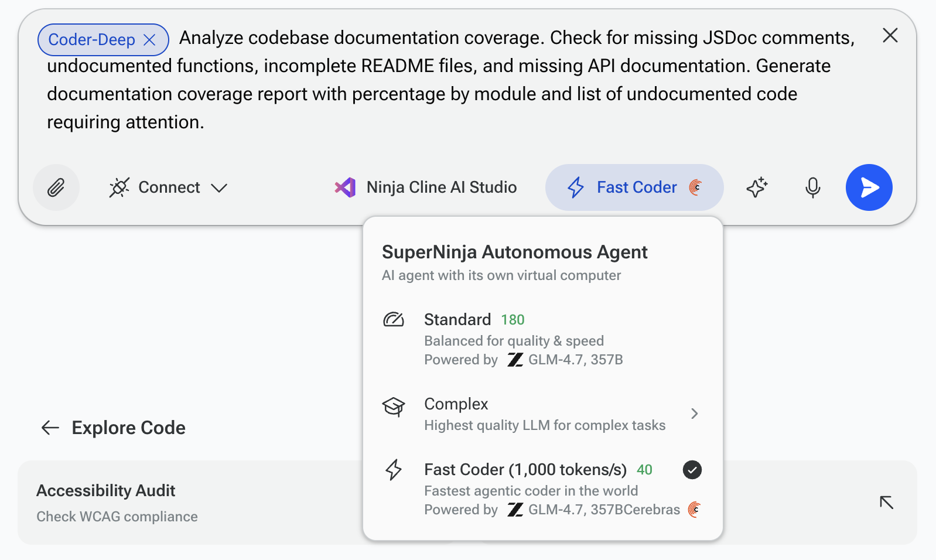Click the Visual Studio logo icon
This screenshot has width=936, height=560.
click(345, 187)
